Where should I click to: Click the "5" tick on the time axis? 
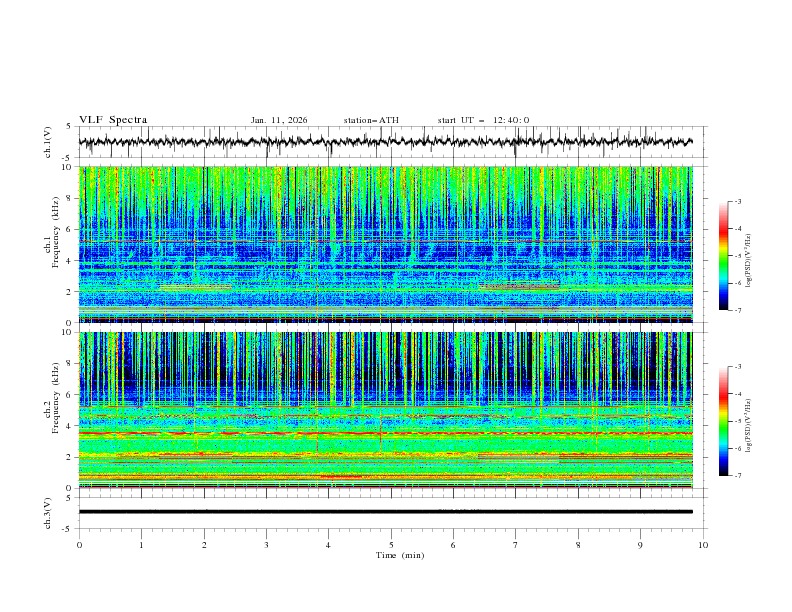(x=391, y=545)
